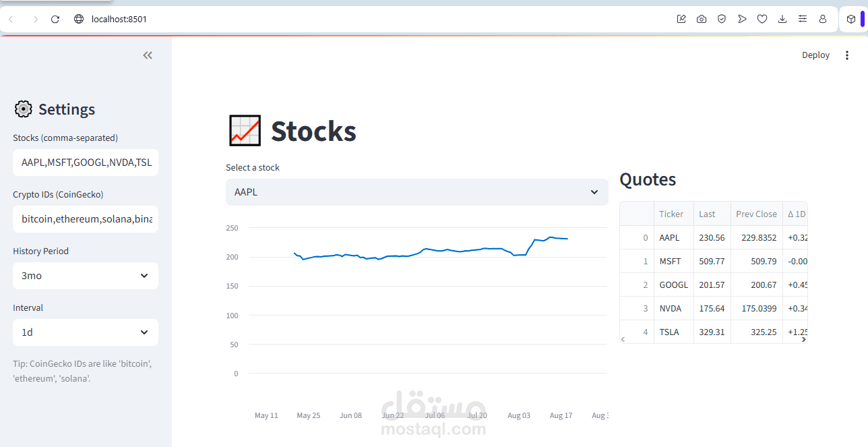Viewport: 868px width, 447px height.
Task: Click the Quotes heading
Action: tap(648, 179)
